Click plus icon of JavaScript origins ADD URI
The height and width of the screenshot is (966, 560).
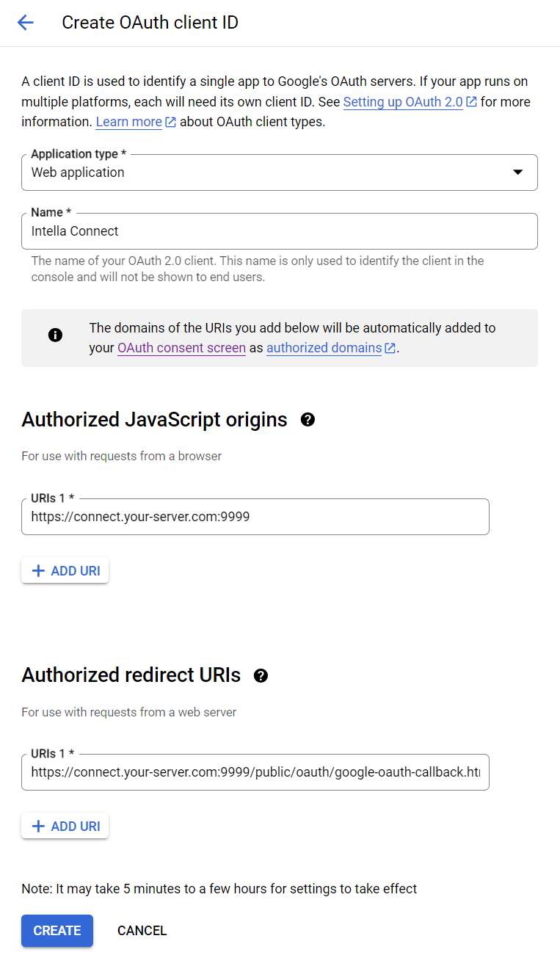tap(39, 571)
